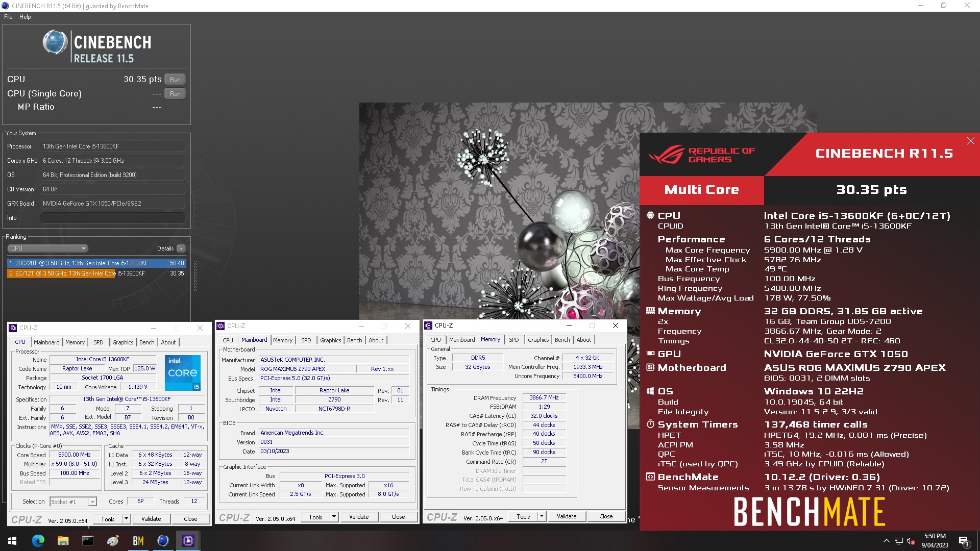Click the ROG Republic of Gamers logo
This screenshot has width=980, height=551.
pos(702,155)
